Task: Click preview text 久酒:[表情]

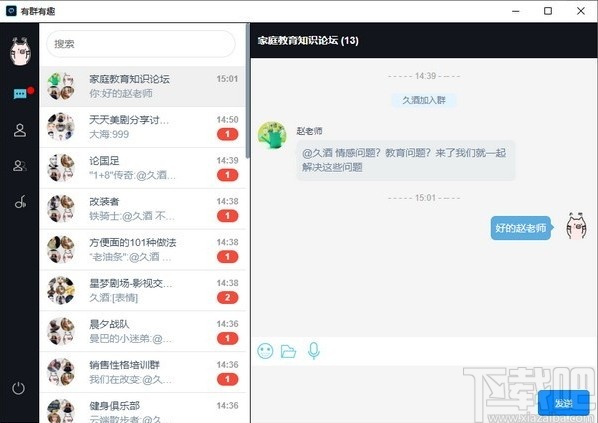Action: click(113, 298)
